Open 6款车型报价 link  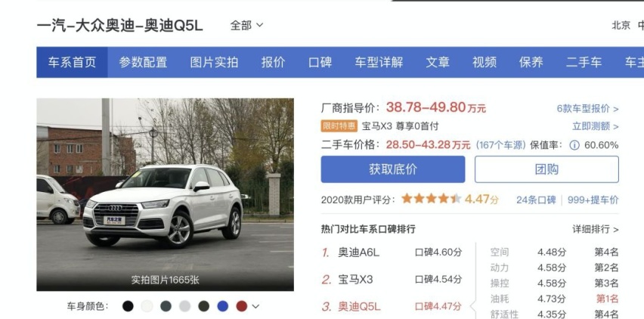(x=587, y=109)
